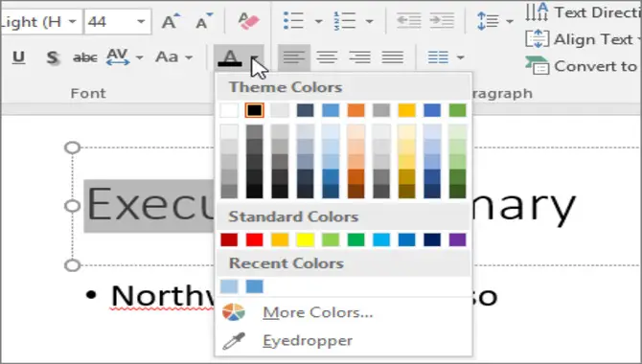Toggle text shadow formatting

tap(52, 57)
